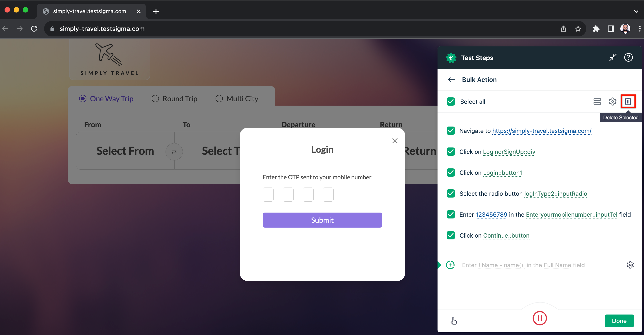Toggle the Navigate to step checkbox
644x335 pixels.
[x=451, y=131]
